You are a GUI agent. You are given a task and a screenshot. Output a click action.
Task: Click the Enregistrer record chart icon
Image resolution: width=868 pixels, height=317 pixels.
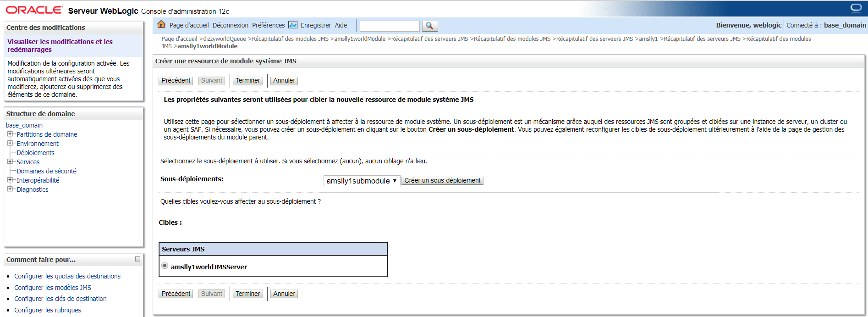(x=293, y=25)
